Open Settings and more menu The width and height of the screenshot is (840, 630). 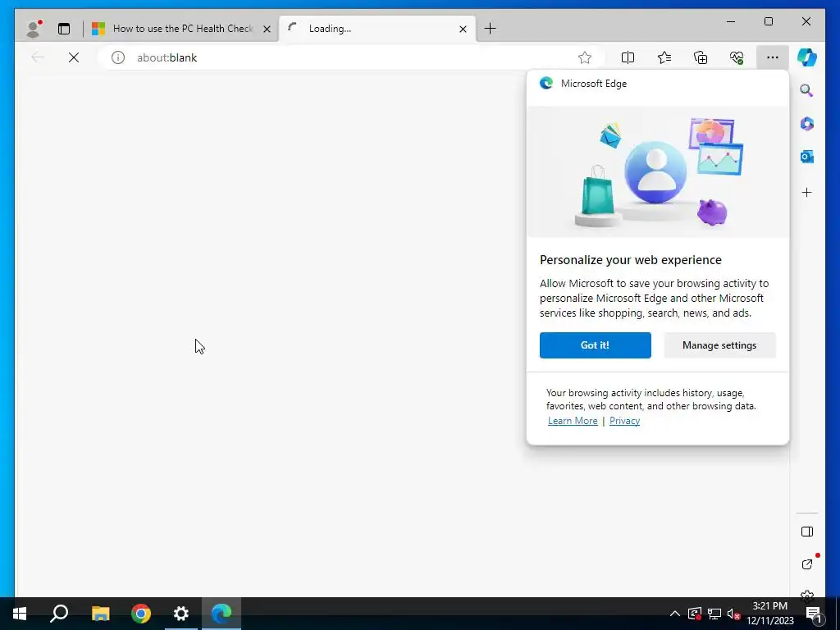(773, 57)
